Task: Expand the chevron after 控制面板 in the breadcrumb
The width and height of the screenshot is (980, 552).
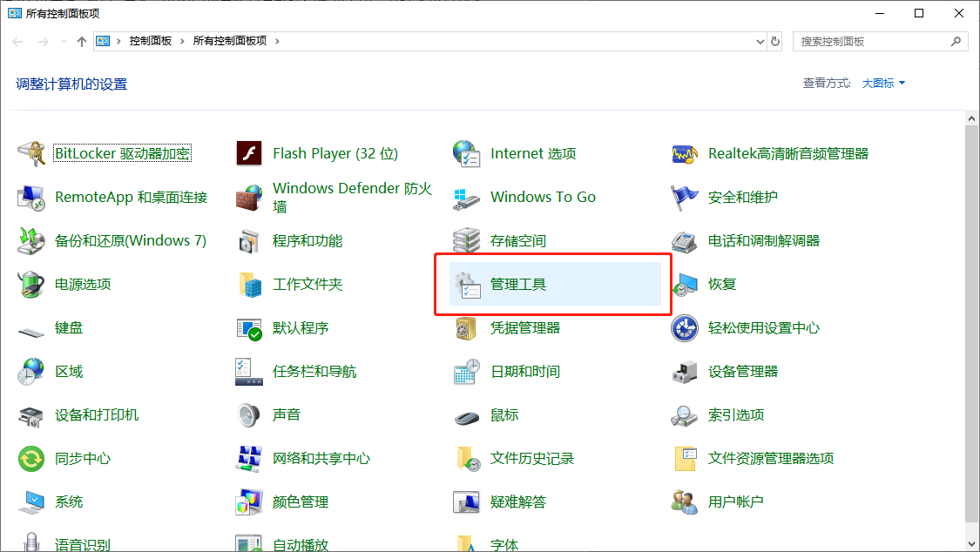Action: (x=183, y=41)
